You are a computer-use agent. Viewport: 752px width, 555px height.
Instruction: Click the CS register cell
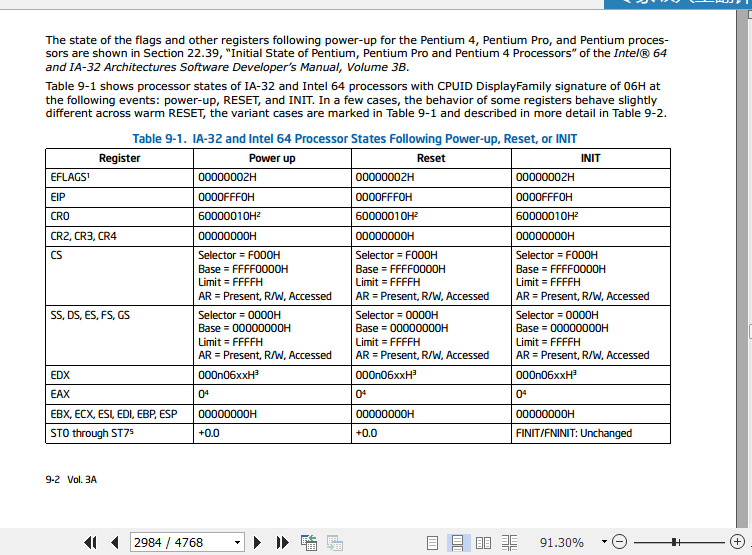(119, 276)
